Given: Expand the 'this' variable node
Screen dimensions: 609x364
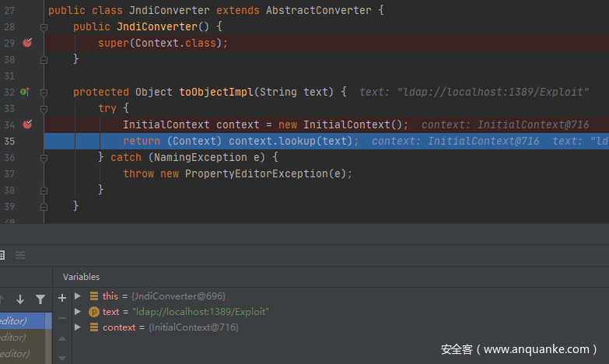Looking at the screenshot, I should coord(78,296).
